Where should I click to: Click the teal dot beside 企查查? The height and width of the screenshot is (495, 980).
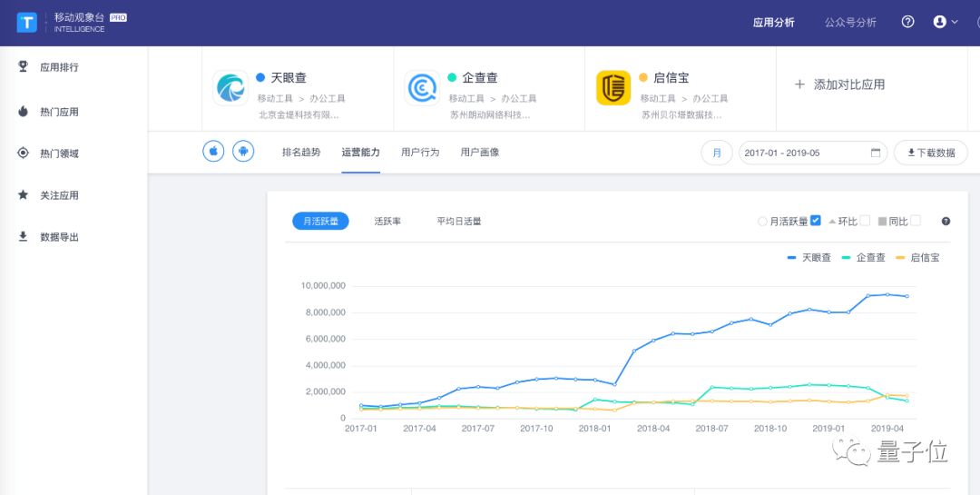point(452,77)
